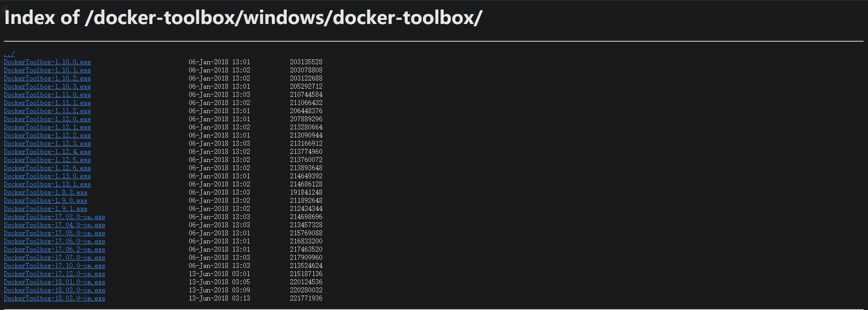This screenshot has width=868, height=310.
Task: Download DockerToolbox-1.10.1.exe
Action: tap(47, 70)
